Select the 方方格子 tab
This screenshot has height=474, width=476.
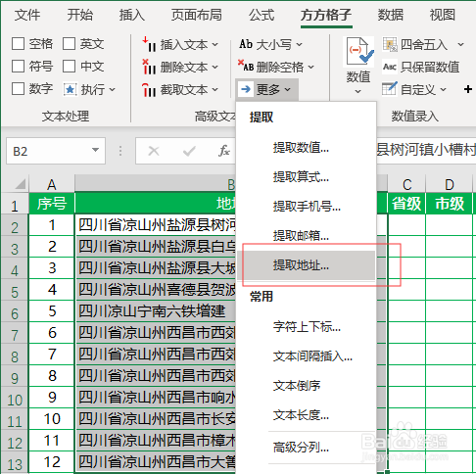[326, 15]
